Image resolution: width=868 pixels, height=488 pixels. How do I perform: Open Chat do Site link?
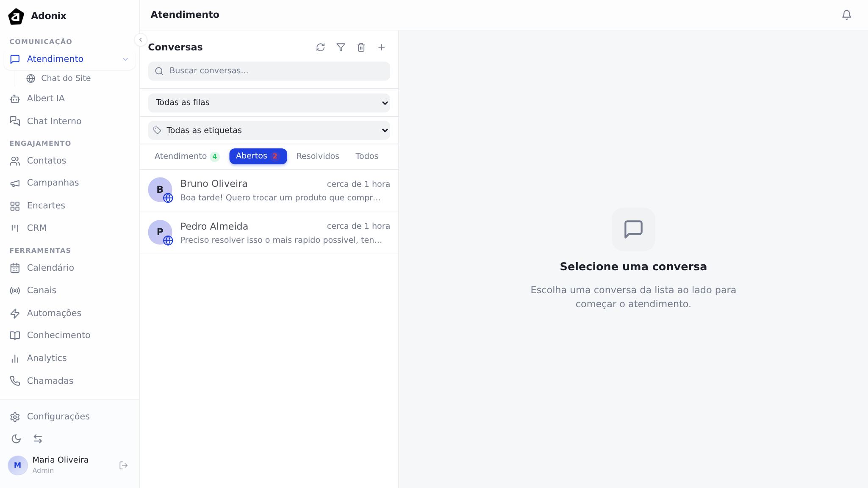66,78
